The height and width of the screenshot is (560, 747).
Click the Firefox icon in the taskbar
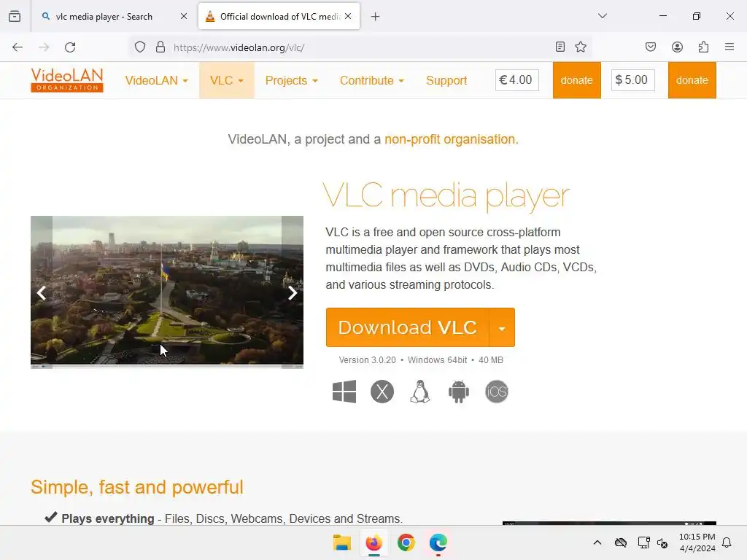pyautogui.click(x=374, y=542)
